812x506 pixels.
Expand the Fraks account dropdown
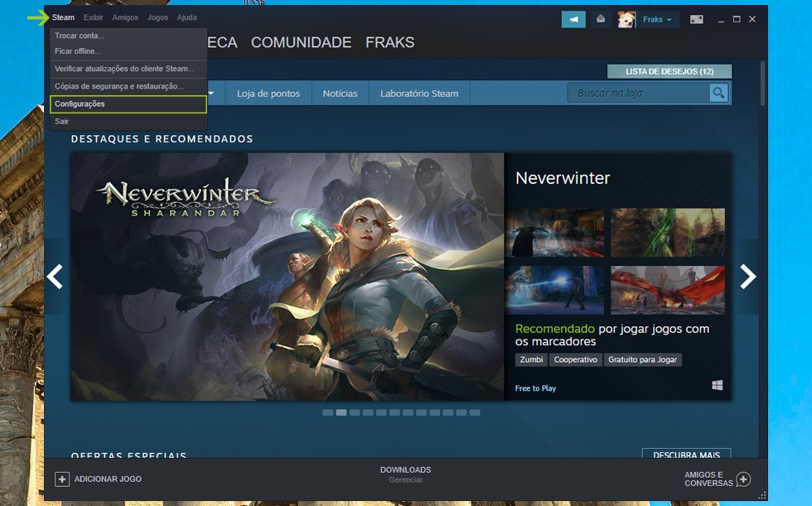pyautogui.click(x=658, y=19)
